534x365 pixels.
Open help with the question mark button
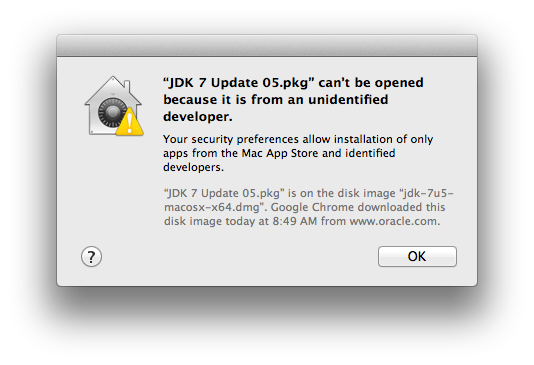click(x=91, y=256)
